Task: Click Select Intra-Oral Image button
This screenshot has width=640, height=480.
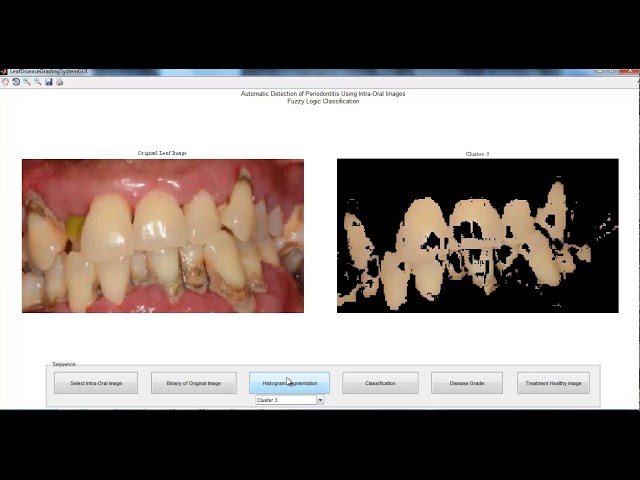Action: point(96,383)
